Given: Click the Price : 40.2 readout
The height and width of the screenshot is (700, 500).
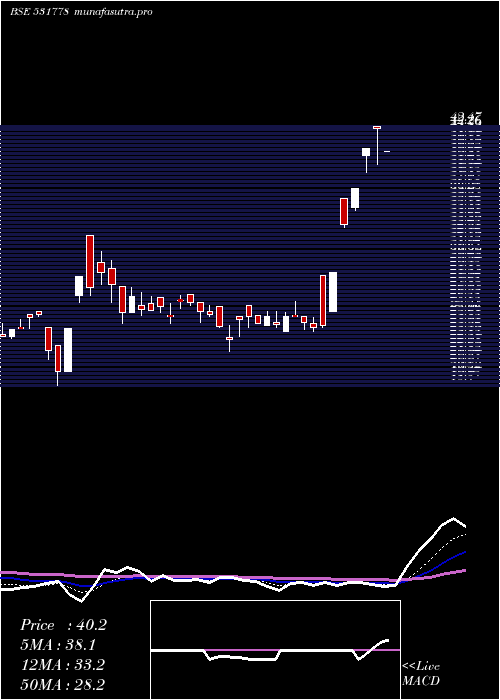Looking at the screenshot, I should [x=63, y=625].
